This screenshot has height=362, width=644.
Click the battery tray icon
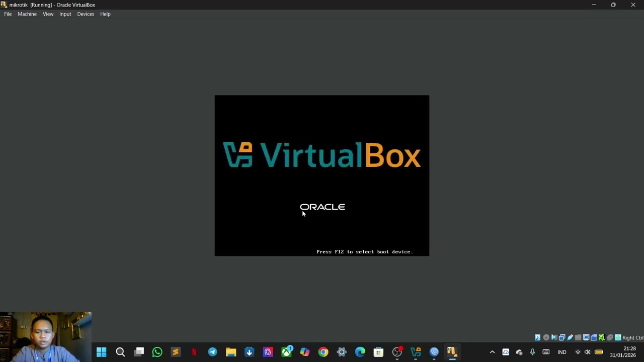pos(599,352)
